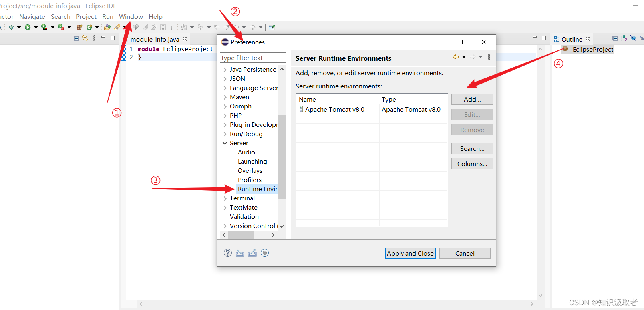
Task: Select the Overlays preference item
Action: click(250, 171)
